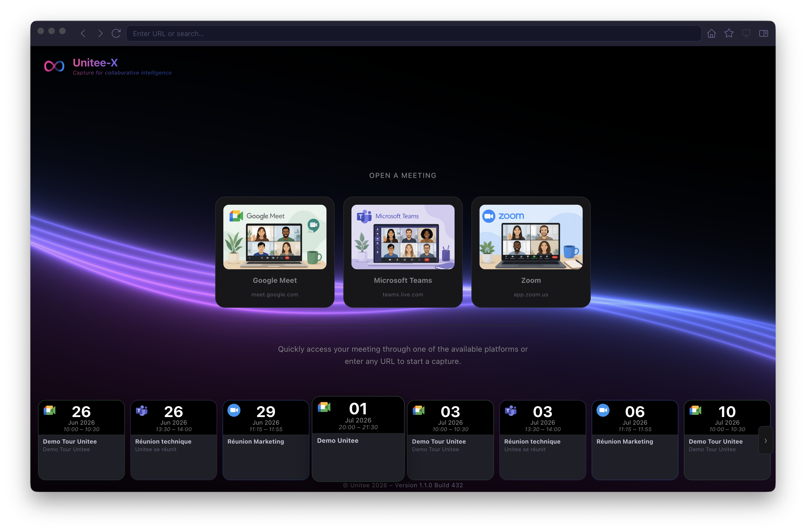
Task: Toggle the sidebar panel icon
Action: 764,33
